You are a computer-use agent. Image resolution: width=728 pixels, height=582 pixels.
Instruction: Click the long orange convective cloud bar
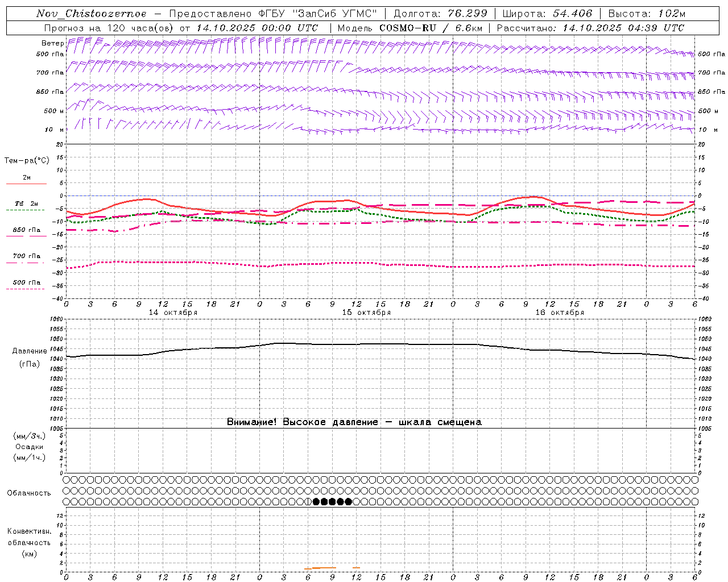point(324,568)
